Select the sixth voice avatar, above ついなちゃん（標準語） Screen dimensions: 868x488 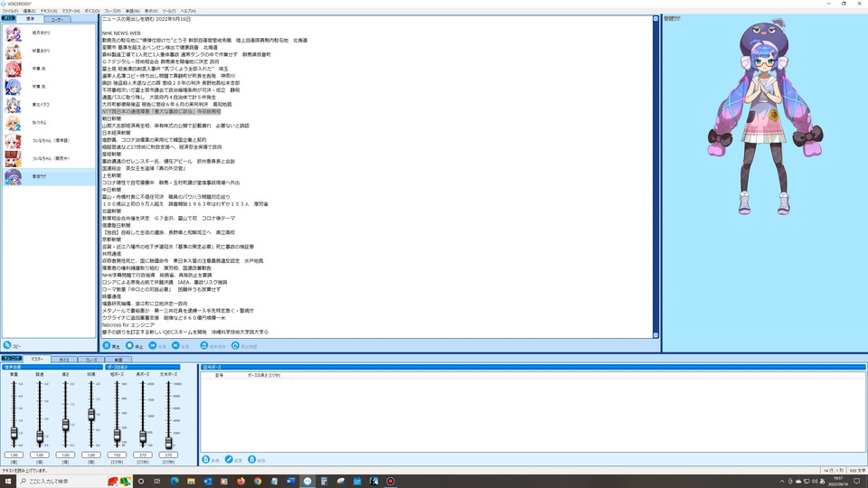(13, 123)
